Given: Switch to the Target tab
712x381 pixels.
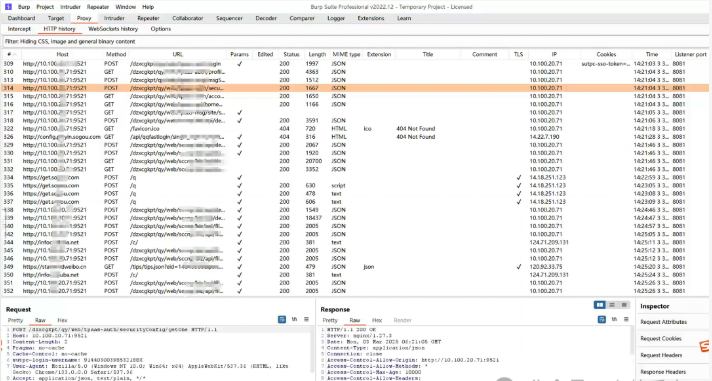Looking at the screenshot, I should tap(56, 18).
